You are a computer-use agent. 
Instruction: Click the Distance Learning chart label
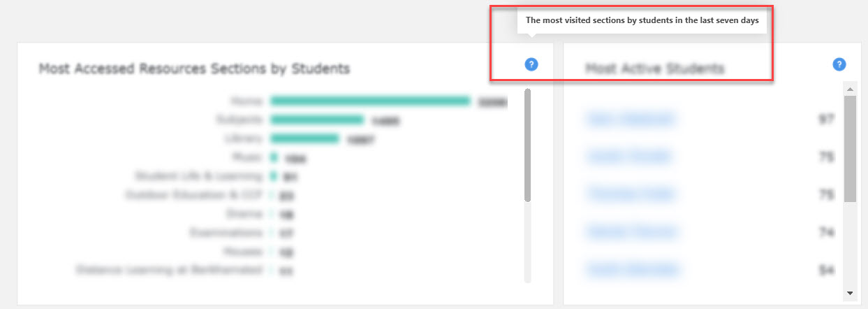(x=170, y=269)
